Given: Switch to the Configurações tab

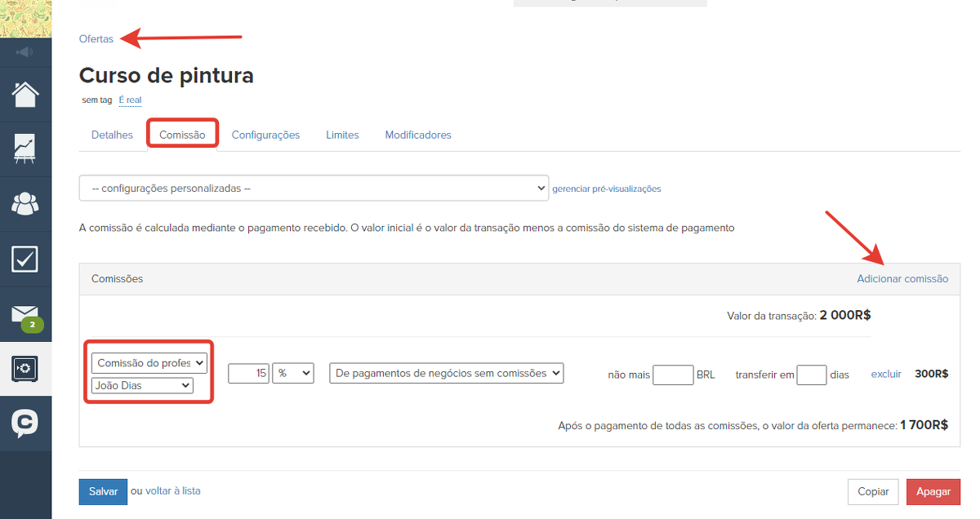Looking at the screenshot, I should [265, 135].
